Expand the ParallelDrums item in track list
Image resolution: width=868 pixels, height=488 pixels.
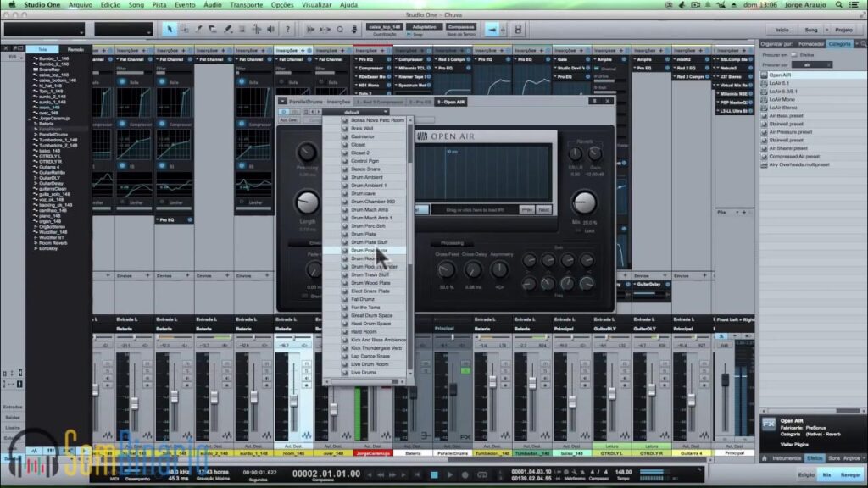36,135
